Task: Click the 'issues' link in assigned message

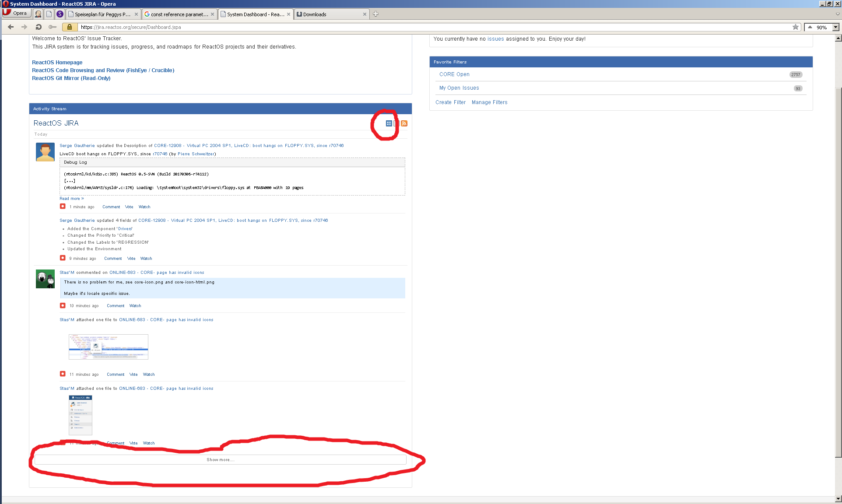Action: point(495,39)
